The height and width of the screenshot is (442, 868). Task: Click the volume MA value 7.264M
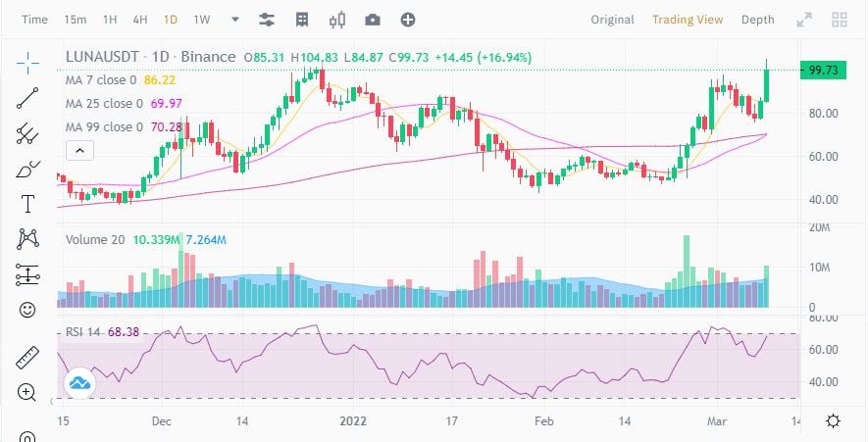click(x=205, y=239)
